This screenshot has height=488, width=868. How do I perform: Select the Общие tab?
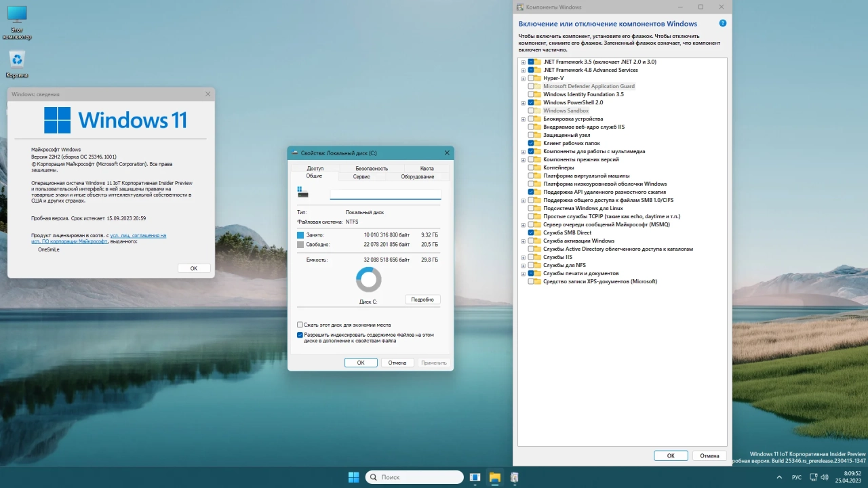tap(314, 176)
